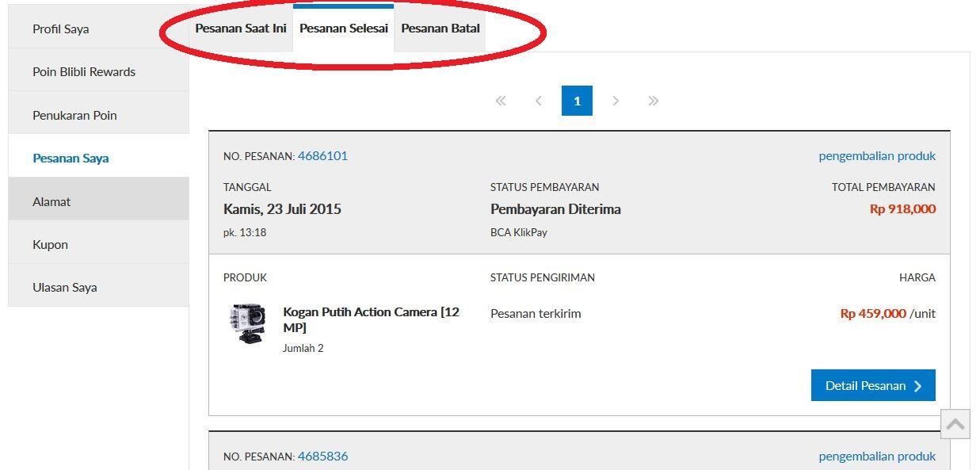This screenshot has height=470, width=980.
Task: Click pengembalian produk for order 4685836
Action: click(x=877, y=456)
